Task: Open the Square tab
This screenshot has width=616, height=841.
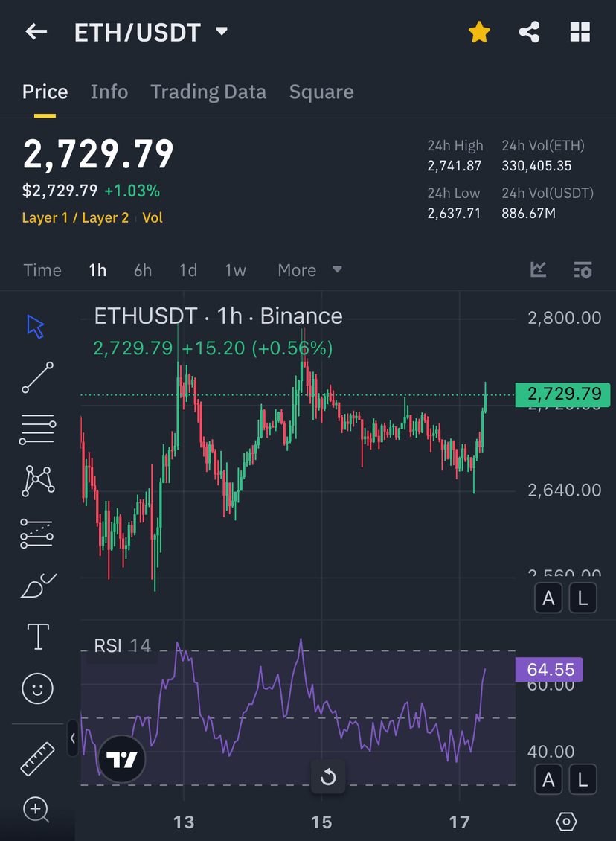Action: [x=321, y=92]
